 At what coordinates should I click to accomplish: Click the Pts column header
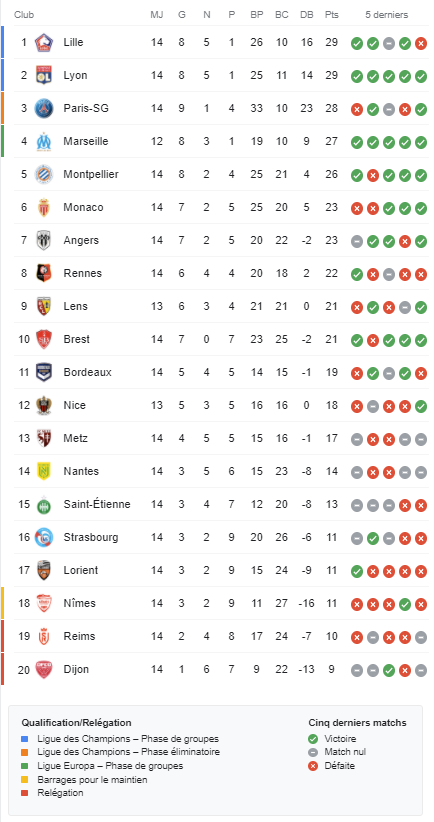point(331,15)
